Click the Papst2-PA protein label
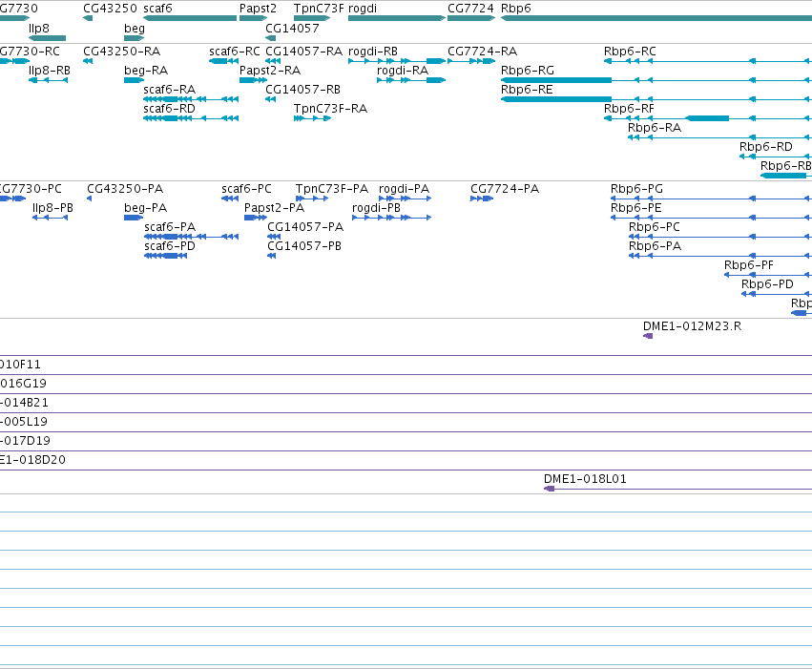This screenshot has height=669, width=812. 274,208
